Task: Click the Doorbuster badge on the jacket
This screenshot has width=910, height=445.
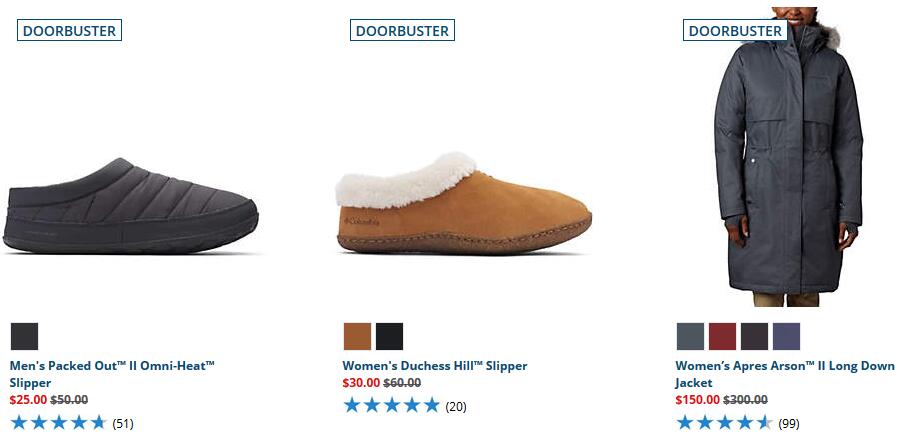Action: pyautogui.click(x=735, y=30)
